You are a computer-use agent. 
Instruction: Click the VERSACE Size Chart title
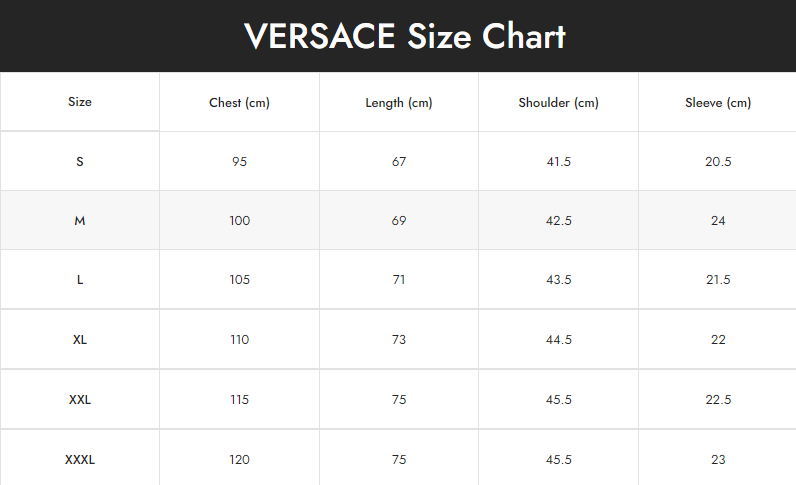pos(405,37)
